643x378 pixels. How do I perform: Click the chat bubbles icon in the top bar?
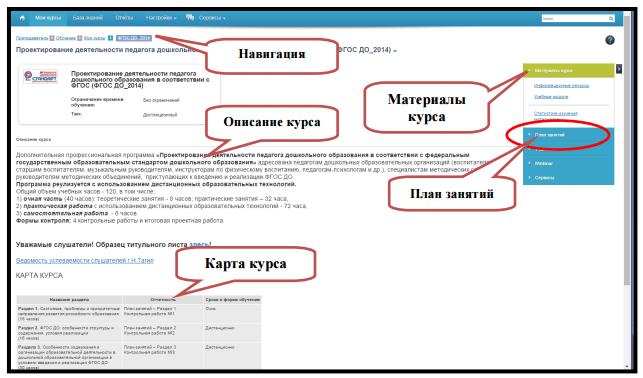[x=190, y=18]
